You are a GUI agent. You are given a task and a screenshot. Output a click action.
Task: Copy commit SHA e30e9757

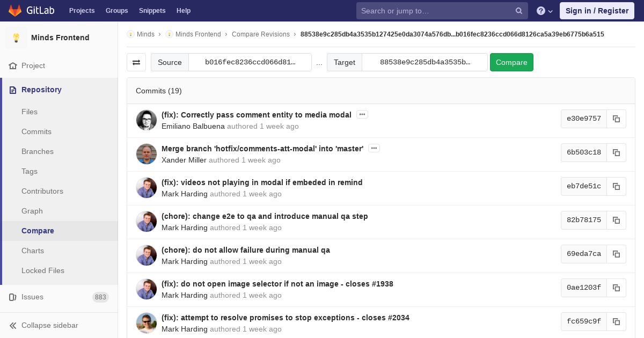tap(616, 119)
